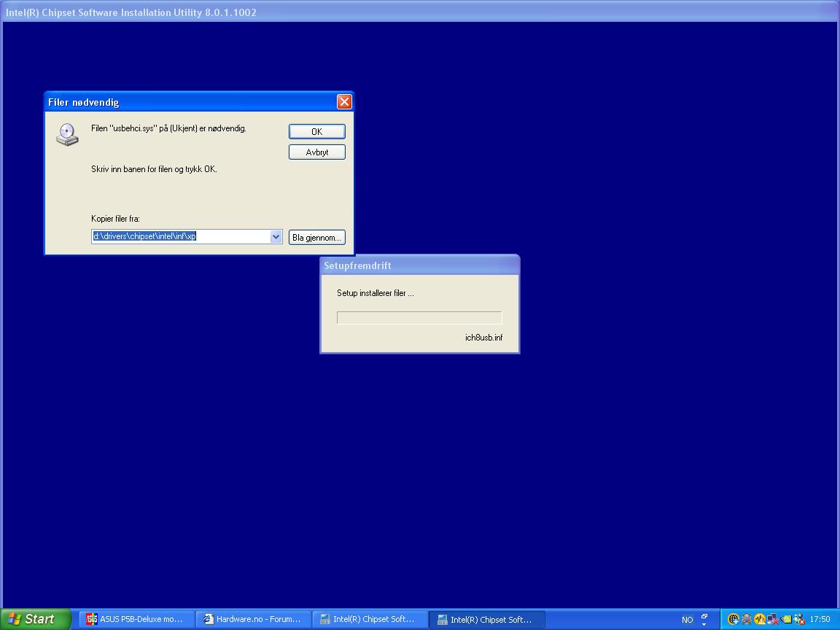Click the globe network tray icon
Viewport: 840px width, 630px height.
click(x=733, y=619)
